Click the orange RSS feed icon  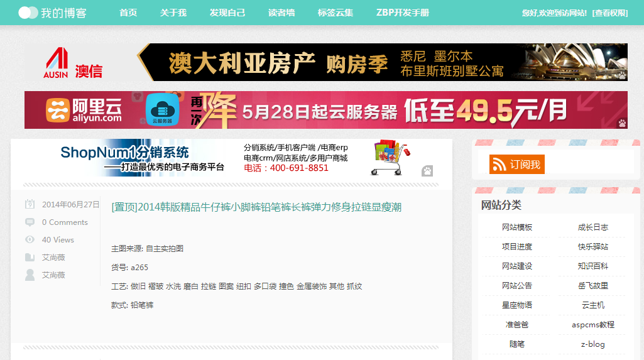(x=500, y=165)
